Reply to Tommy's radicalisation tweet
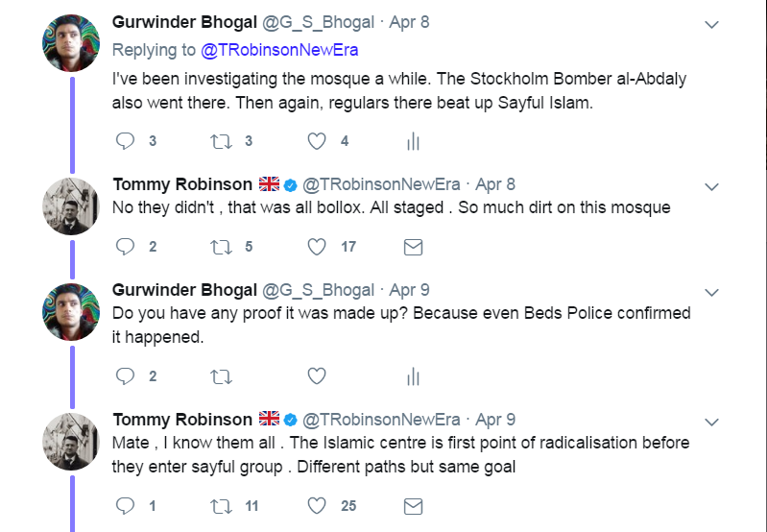Image resolution: width=767 pixels, height=532 pixels. coord(125,505)
